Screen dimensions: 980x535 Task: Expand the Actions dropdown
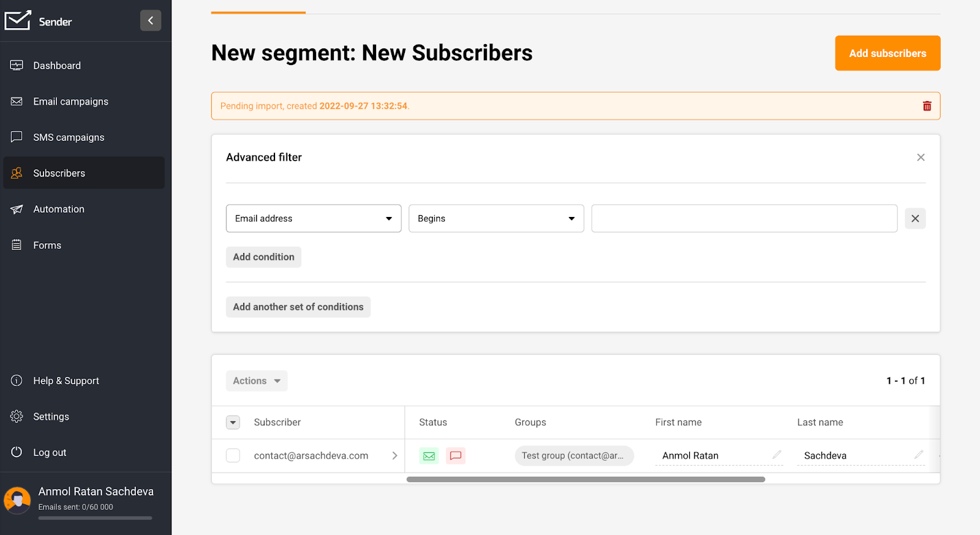coord(257,381)
